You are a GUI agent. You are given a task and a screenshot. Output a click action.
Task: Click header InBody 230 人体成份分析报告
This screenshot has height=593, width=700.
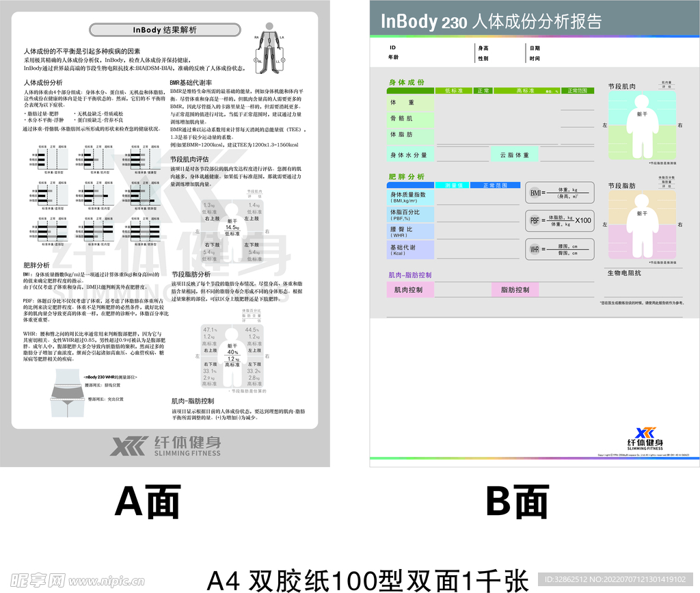point(491,21)
